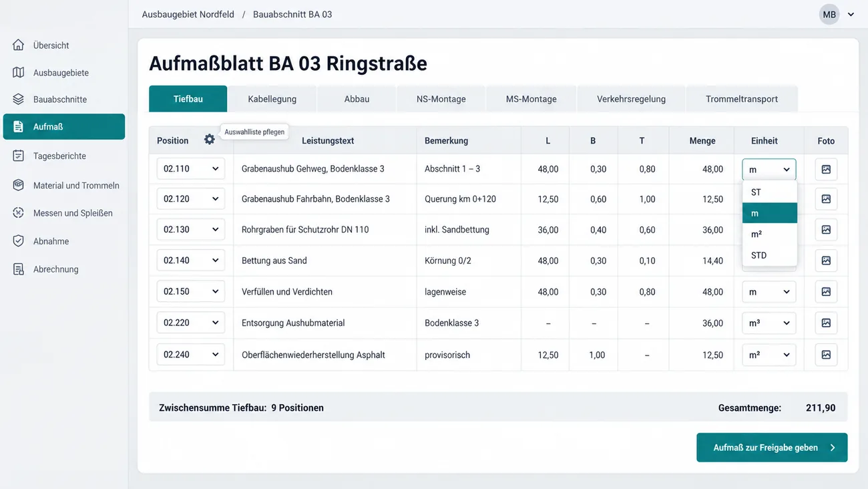Image resolution: width=868 pixels, height=489 pixels.
Task: Click the Material und Trommeln icon
Action: [19, 185]
